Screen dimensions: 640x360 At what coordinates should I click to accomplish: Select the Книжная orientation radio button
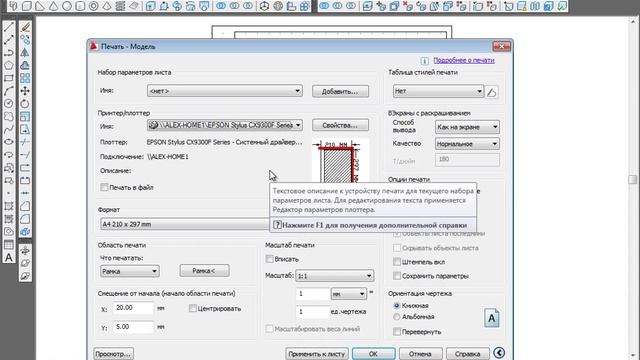(397, 305)
